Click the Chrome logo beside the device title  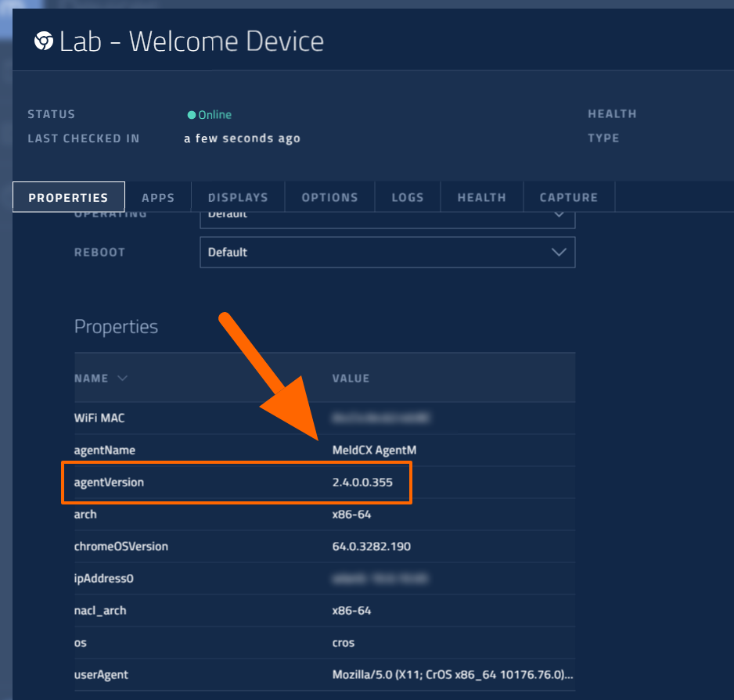(44, 41)
